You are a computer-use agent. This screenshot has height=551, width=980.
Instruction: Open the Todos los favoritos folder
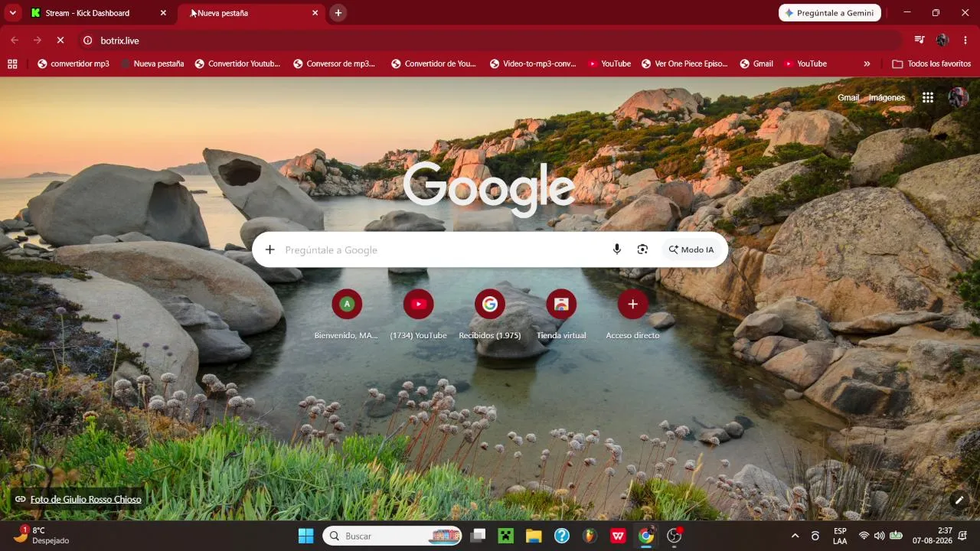[x=932, y=64]
